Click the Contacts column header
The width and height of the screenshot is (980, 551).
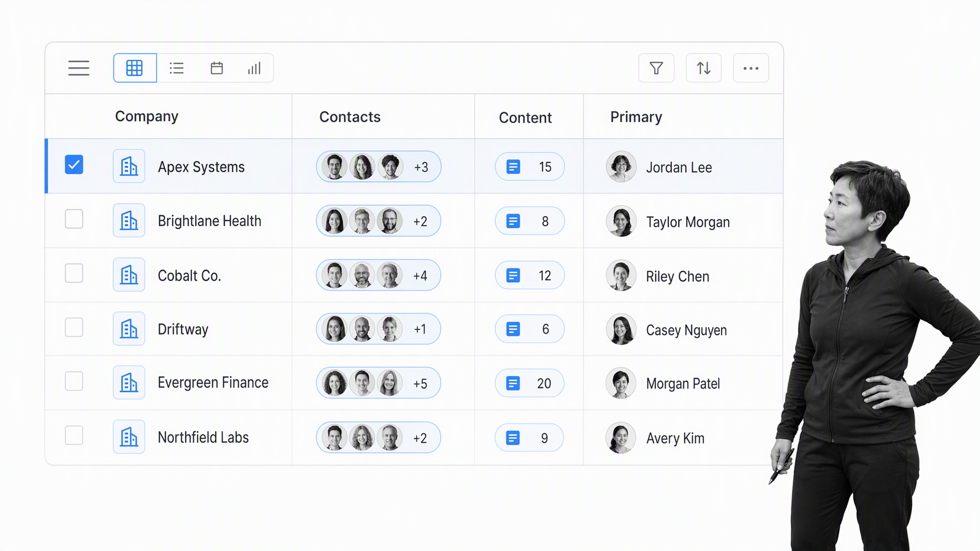point(350,117)
